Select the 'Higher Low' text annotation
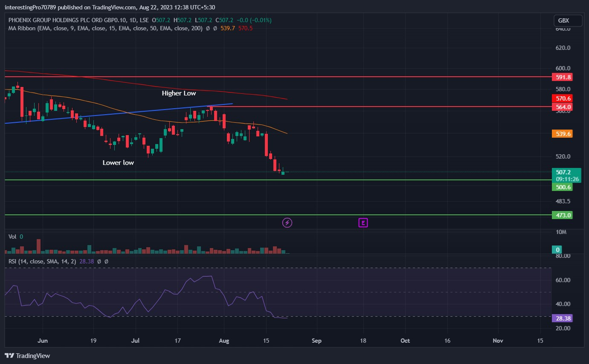589x364 pixels. tap(179, 93)
